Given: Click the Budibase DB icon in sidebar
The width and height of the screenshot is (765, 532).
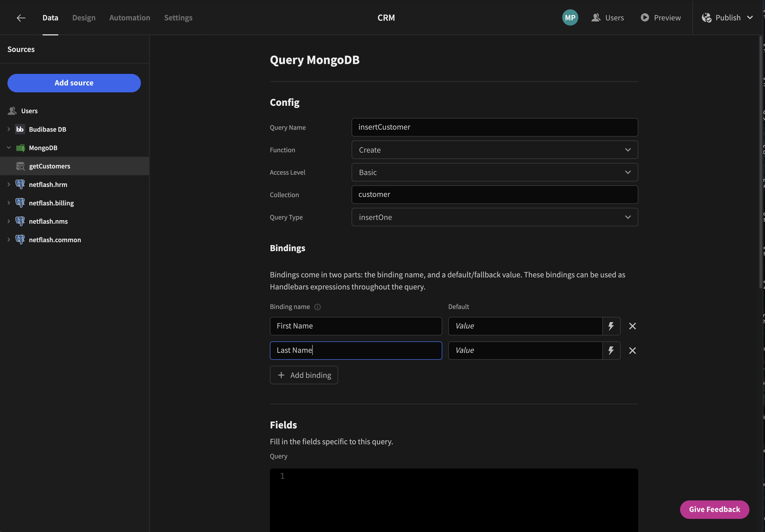Looking at the screenshot, I should pos(20,129).
